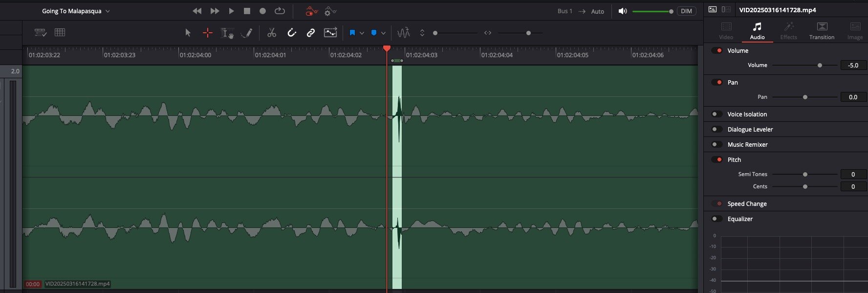The image size is (868, 293).
Task: Click the fast forward transport button
Action: click(x=215, y=11)
